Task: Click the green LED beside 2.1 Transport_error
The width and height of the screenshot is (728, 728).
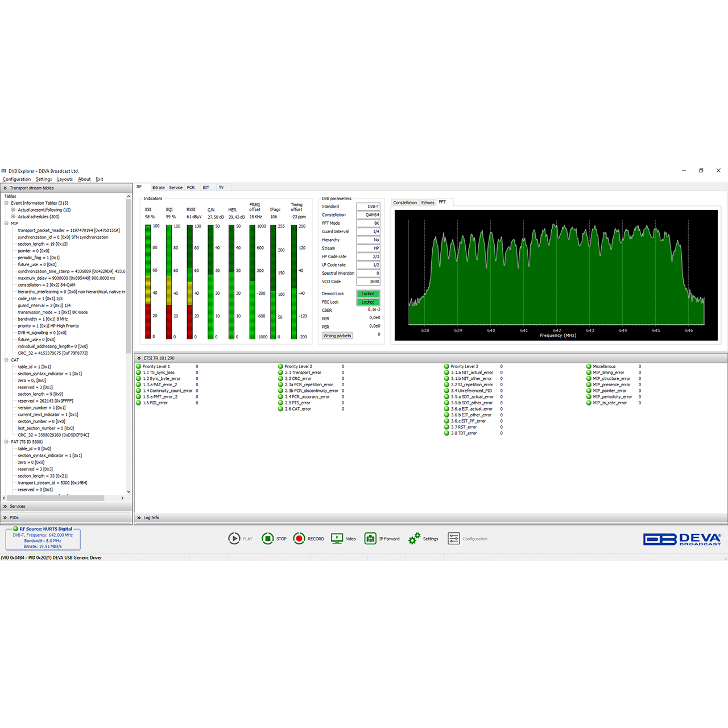Action: pos(280,373)
